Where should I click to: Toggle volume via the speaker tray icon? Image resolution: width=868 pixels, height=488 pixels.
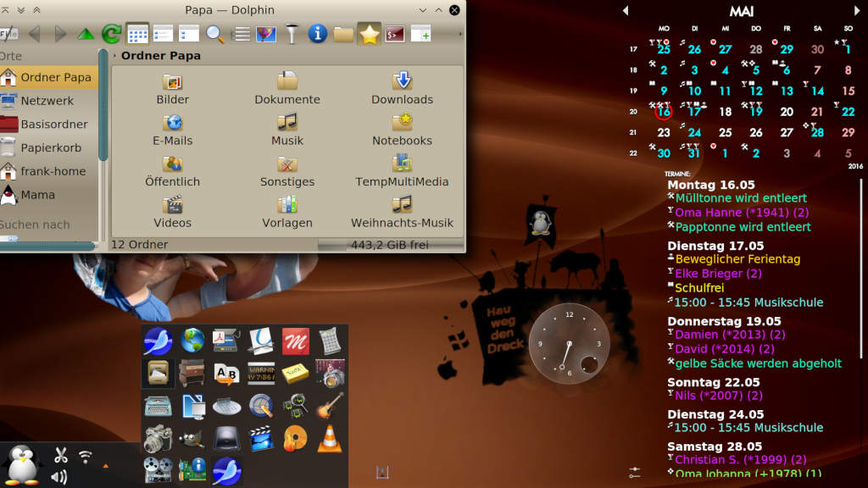59,477
